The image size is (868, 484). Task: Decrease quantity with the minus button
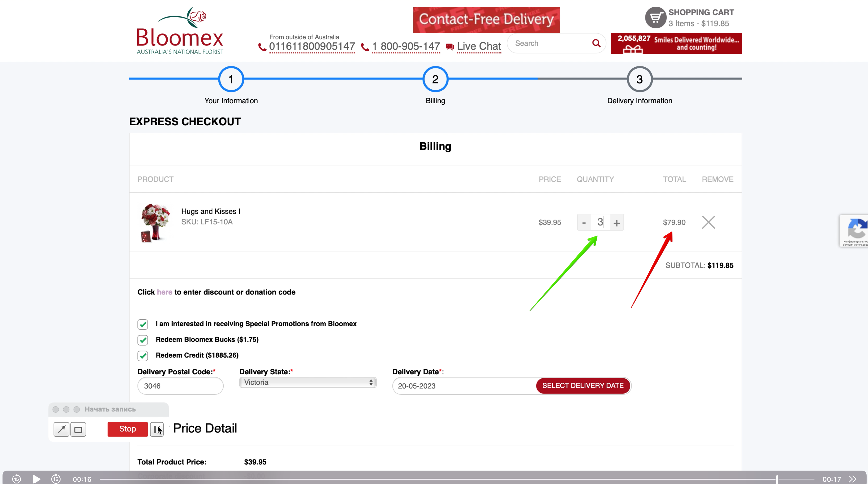(x=584, y=223)
